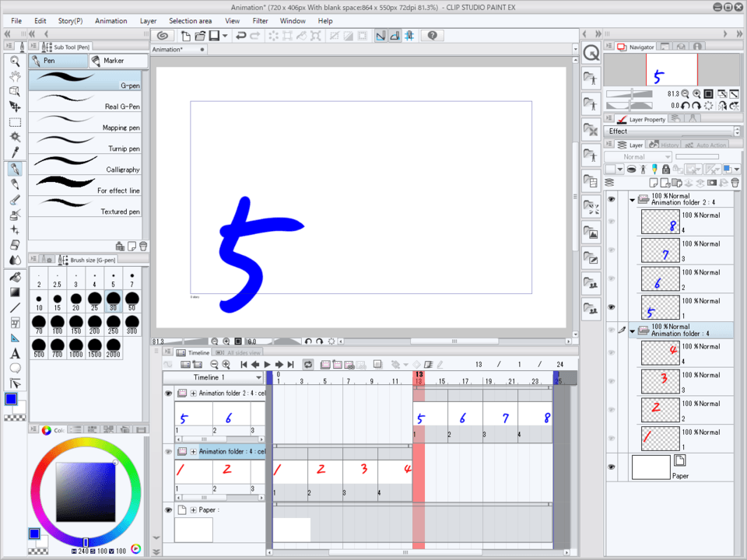Click the Eyedropper tool icon
Image resolution: width=747 pixels, height=560 pixels.
(x=15, y=152)
